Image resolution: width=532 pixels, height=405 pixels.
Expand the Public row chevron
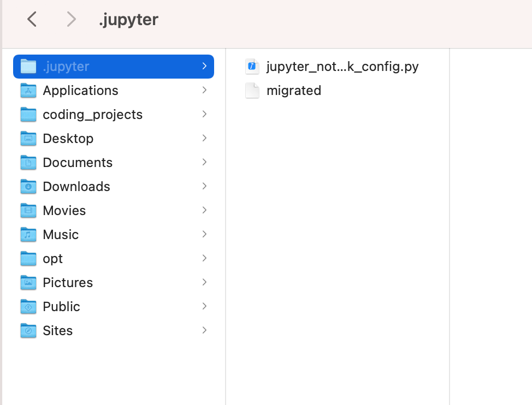tap(204, 306)
